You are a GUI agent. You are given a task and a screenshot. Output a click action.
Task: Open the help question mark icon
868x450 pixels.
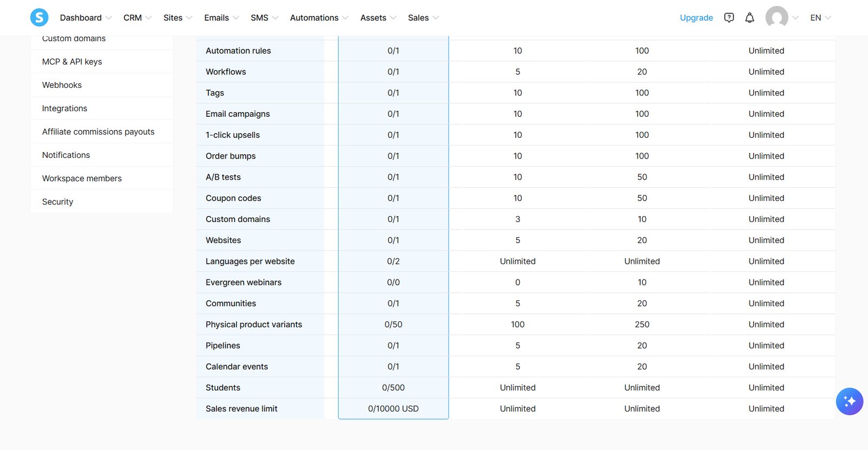[729, 18]
